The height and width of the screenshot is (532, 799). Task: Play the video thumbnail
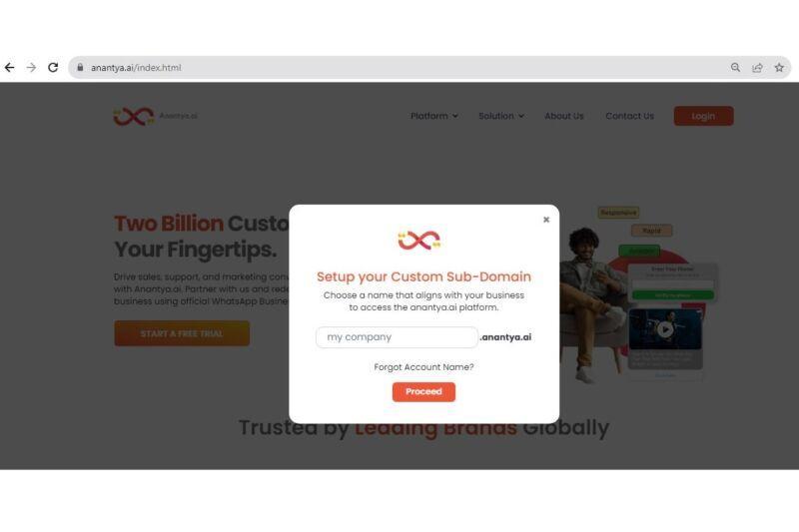[665, 329]
